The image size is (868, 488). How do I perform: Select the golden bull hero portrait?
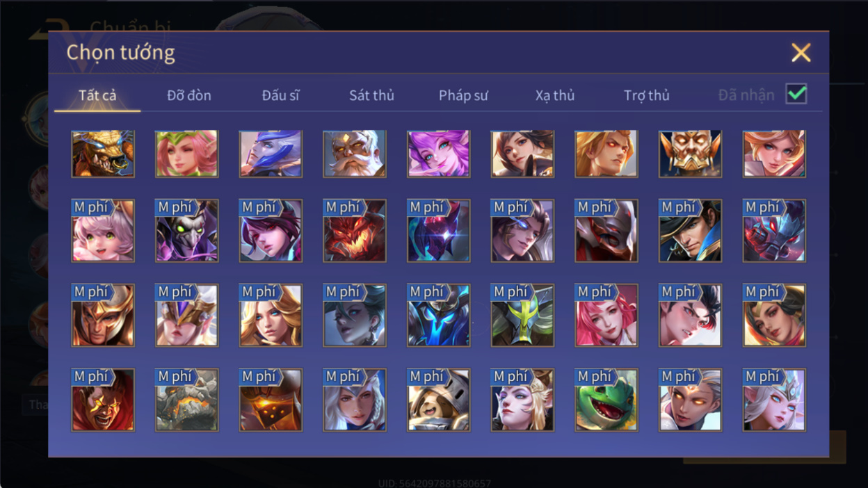click(x=103, y=154)
